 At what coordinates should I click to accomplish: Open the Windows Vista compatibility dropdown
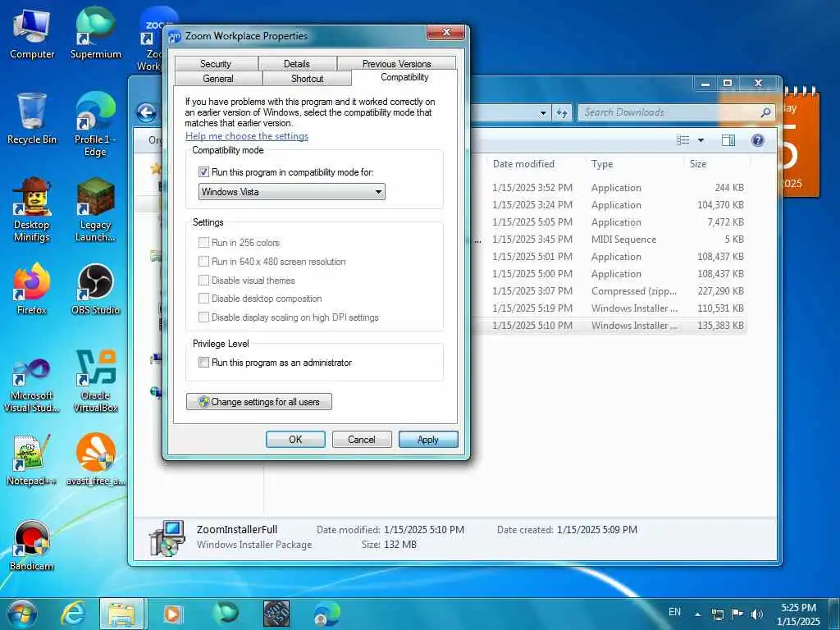pos(291,192)
